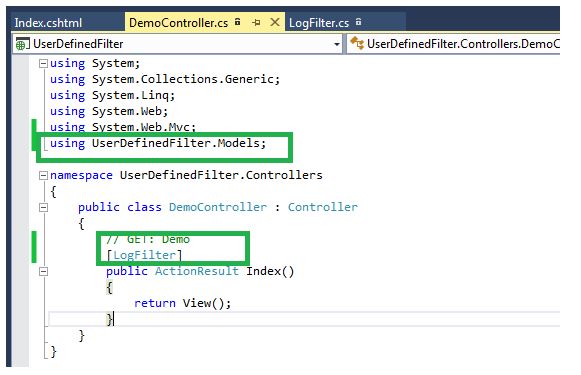Click the 'Controller' base class name
The image size is (581, 375).
tap(323, 207)
